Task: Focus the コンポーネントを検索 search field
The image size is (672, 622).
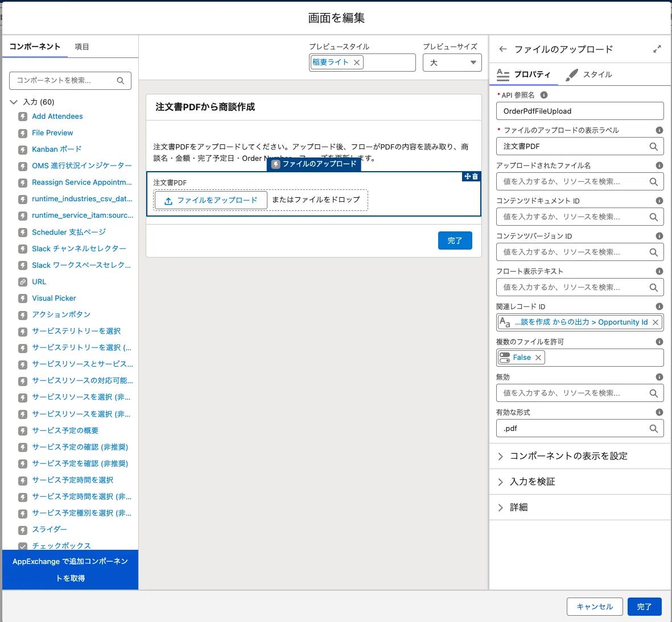Action: tap(71, 81)
